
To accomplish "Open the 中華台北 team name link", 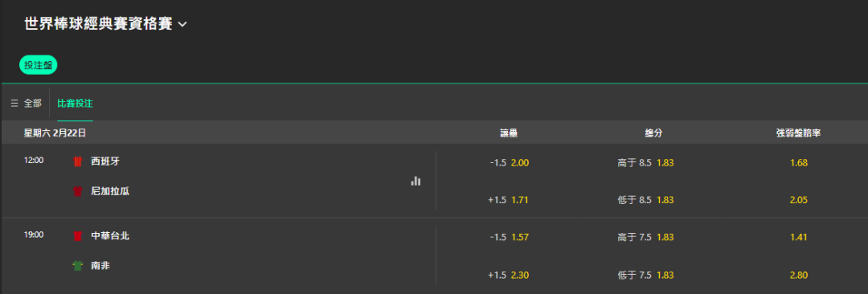I will click(x=110, y=236).
